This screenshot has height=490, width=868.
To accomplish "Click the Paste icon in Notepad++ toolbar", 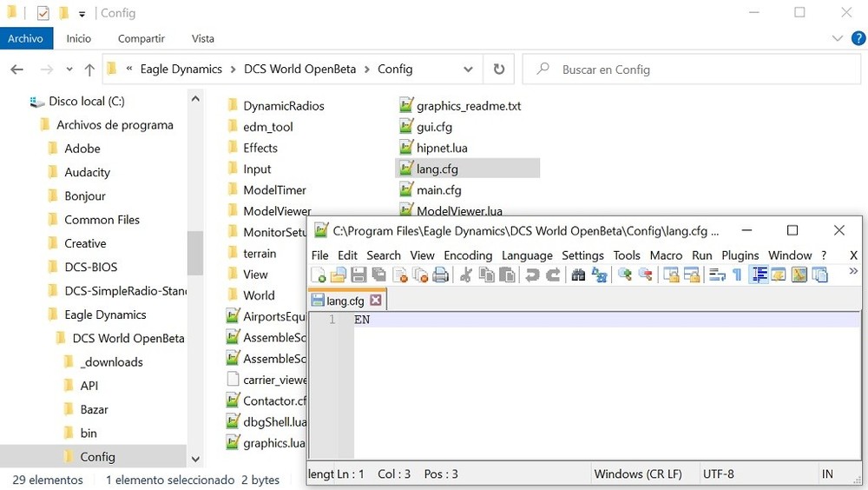I will tap(507, 275).
